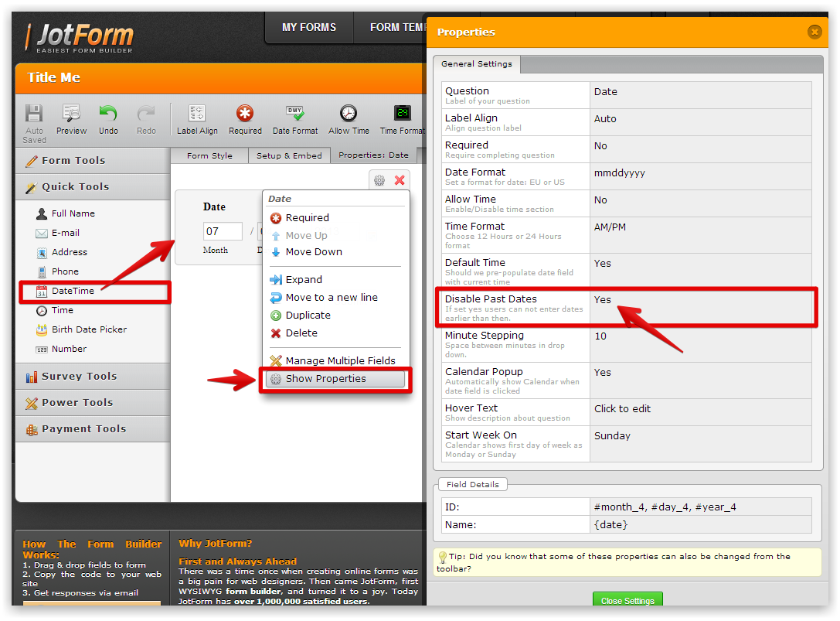Edit Hover Text via Click to edit
Screen dimensions: 840x621
tap(700, 412)
